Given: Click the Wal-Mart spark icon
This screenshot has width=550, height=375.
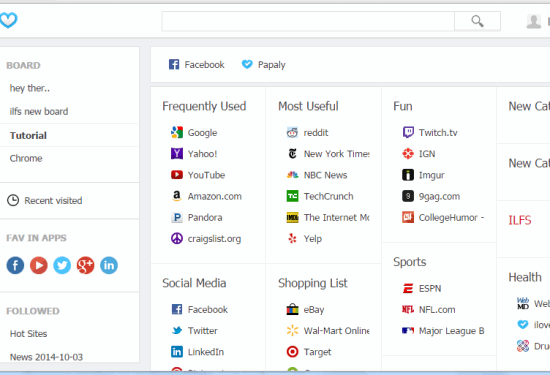Looking at the screenshot, I should (x=292, y=330).
